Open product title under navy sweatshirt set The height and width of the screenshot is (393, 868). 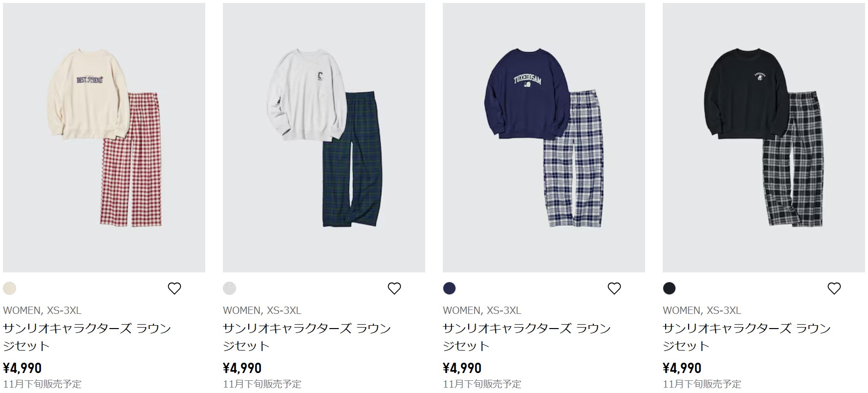point(527,337)
